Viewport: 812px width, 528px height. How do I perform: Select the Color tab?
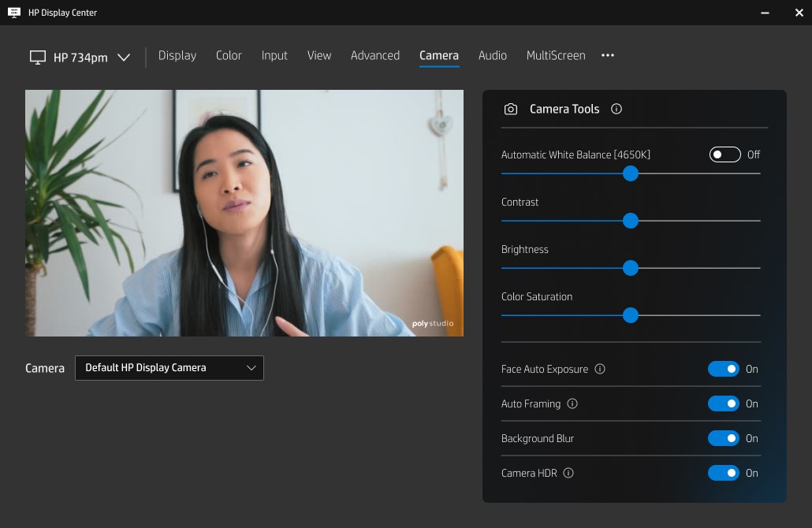pos(229,55)
